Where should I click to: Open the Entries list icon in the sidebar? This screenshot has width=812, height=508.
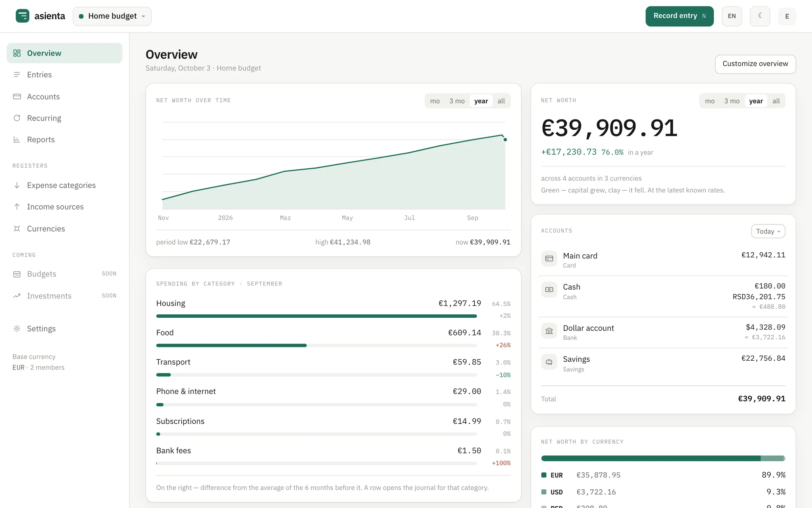[x=17, y=75]
